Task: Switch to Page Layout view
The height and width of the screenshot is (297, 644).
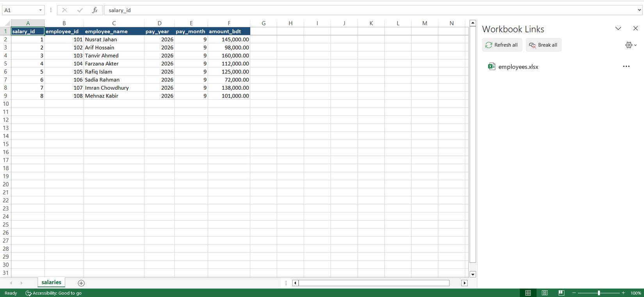Action: click(544, 293)
